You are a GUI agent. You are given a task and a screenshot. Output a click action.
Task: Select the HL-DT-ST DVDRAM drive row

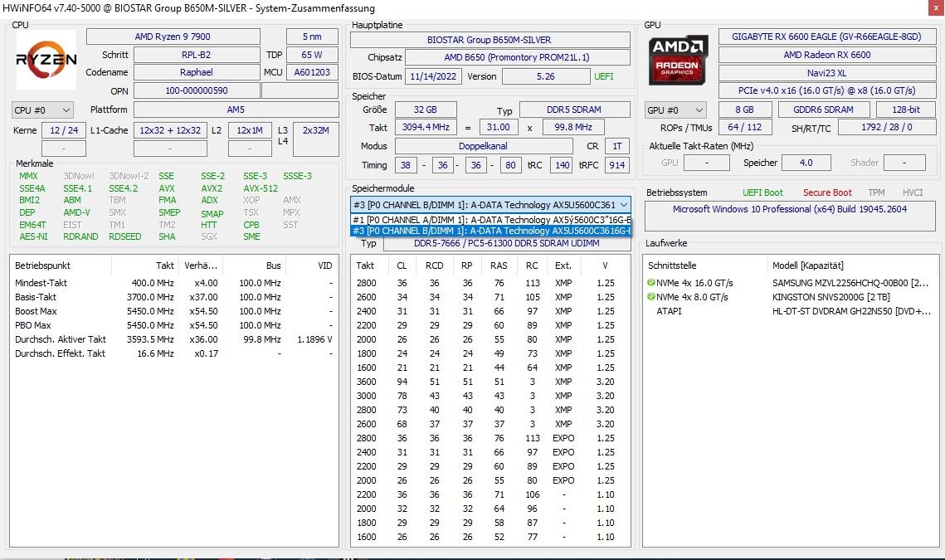coord(790,311)
